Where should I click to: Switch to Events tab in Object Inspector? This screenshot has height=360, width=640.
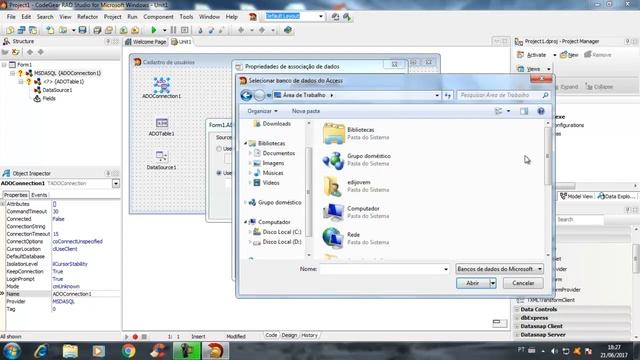[39, 195]
